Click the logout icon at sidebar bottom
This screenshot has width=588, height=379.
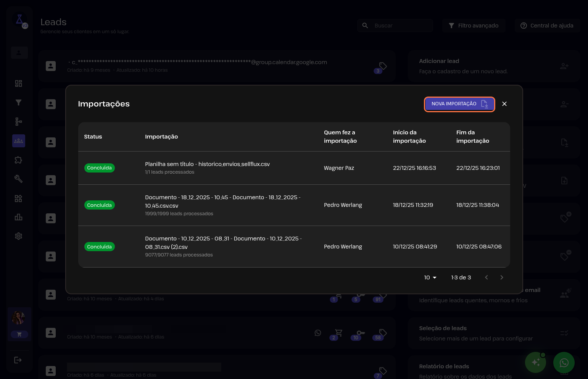pos(18,360)
